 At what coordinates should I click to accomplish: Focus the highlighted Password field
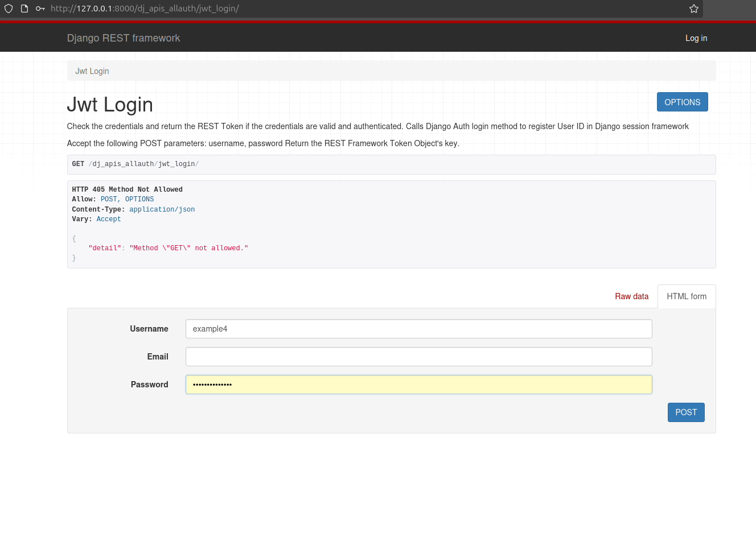point(418,385)
